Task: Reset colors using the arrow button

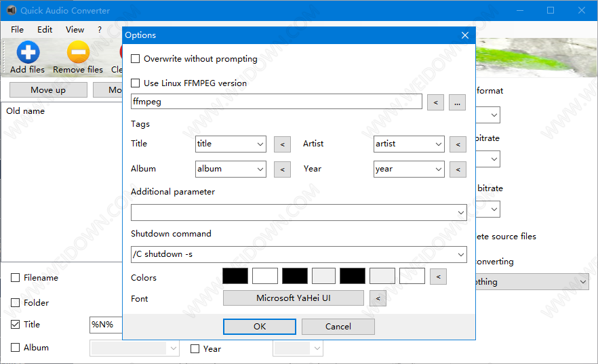Action: click(439, 277)
